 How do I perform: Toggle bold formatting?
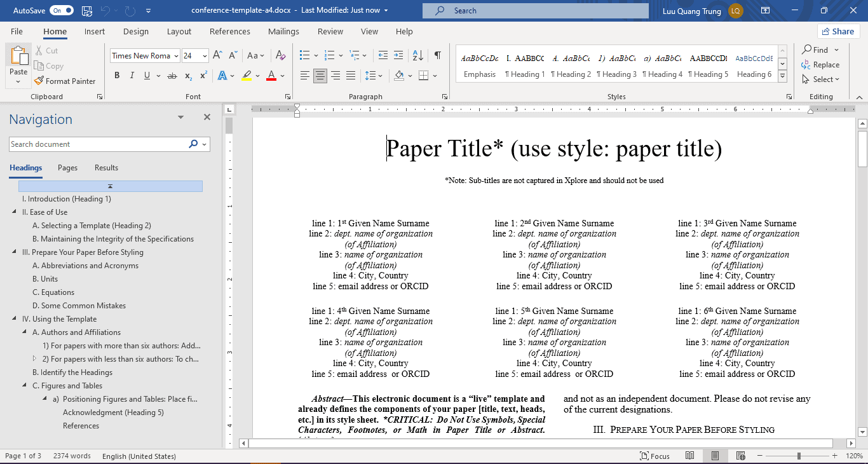click(x=117, y=74)
